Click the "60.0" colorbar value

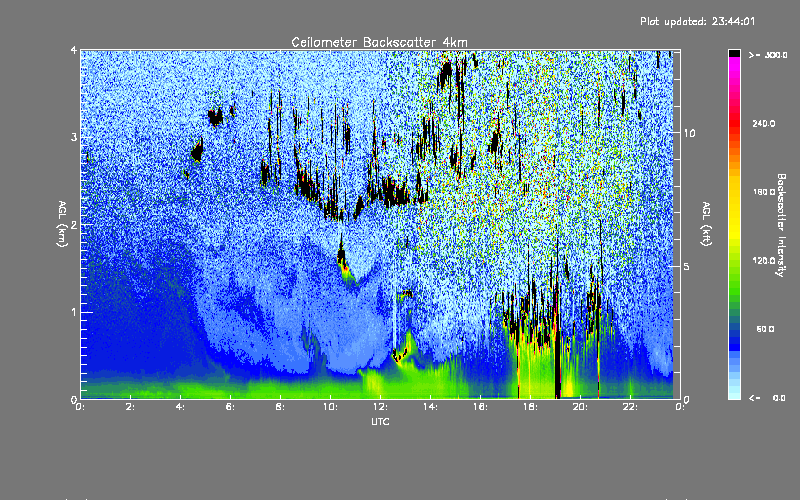point(765,329)
